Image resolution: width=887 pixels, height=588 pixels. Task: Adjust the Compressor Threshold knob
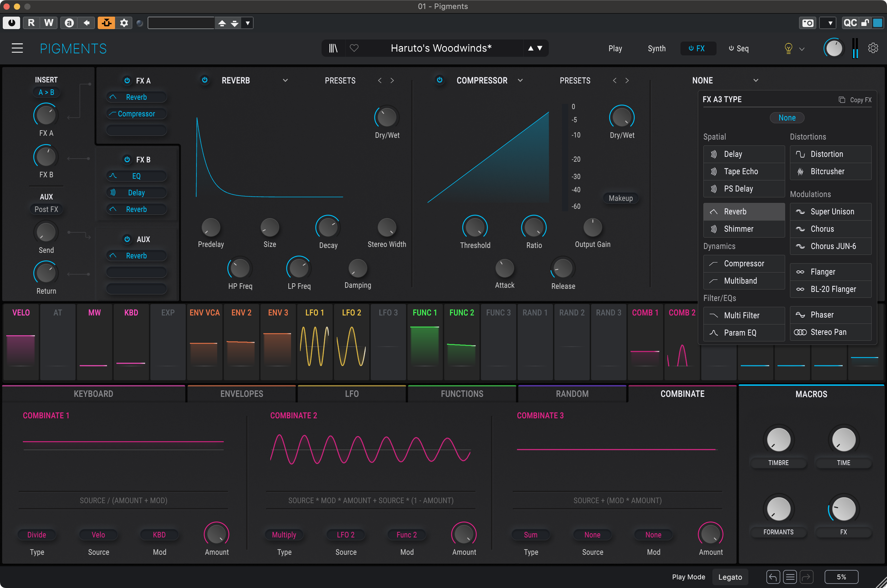pyautogui.click(x=475, y=227)
